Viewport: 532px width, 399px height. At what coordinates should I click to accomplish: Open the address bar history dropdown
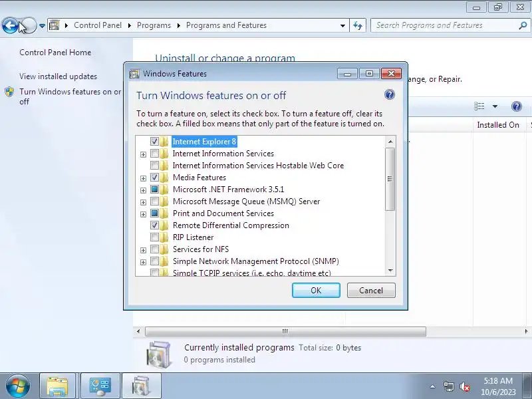[342, 26]
